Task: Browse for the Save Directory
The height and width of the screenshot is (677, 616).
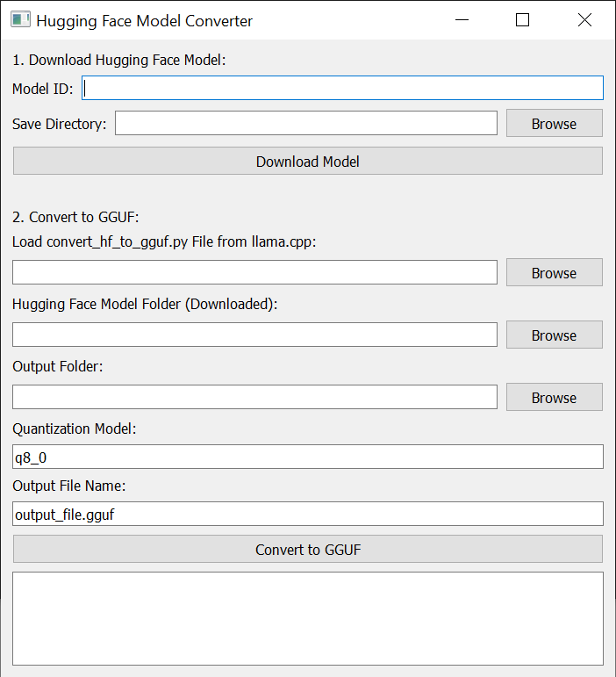Action: (x=555, y=123)
